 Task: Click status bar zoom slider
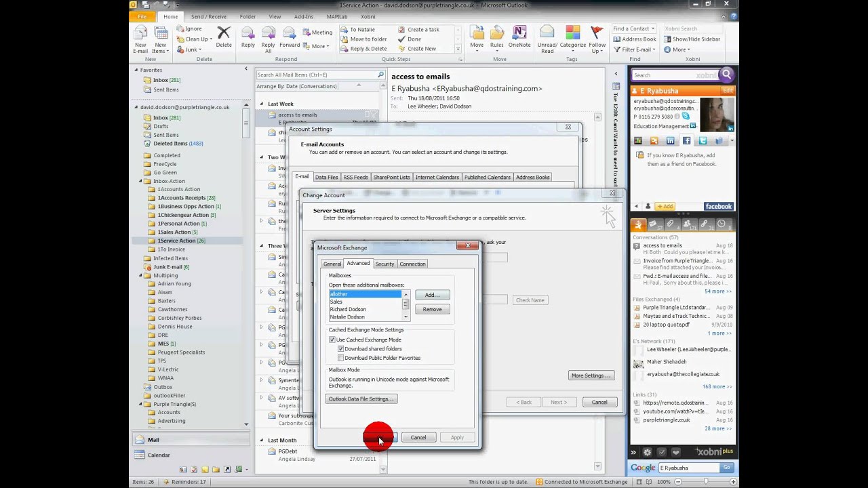[x=705, y=482]
